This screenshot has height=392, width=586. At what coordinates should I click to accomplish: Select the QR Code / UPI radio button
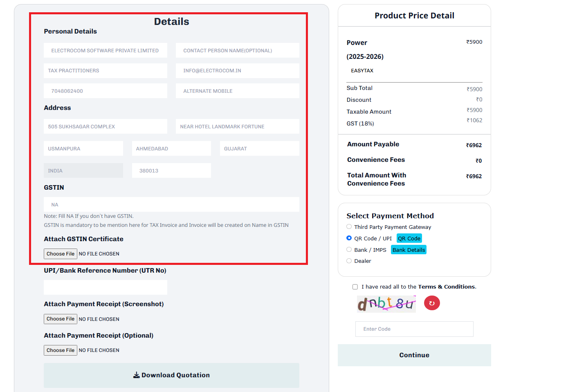349,238
